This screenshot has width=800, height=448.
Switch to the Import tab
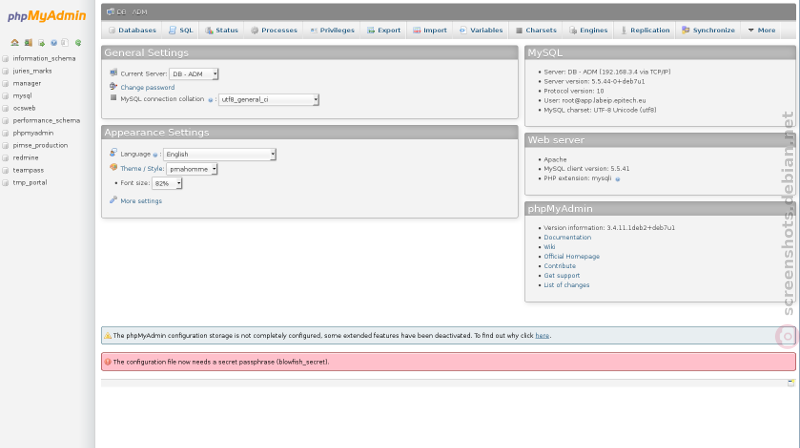430,30
